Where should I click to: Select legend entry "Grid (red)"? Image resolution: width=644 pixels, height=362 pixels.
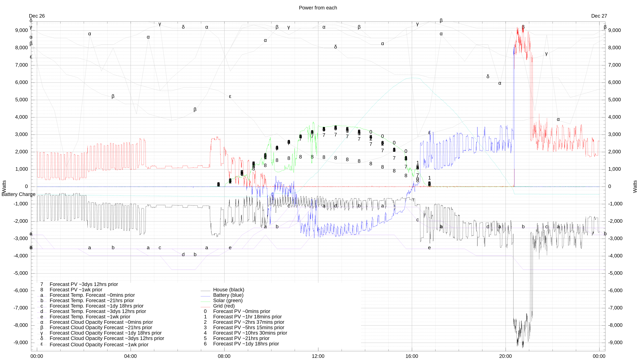point(224,306)
